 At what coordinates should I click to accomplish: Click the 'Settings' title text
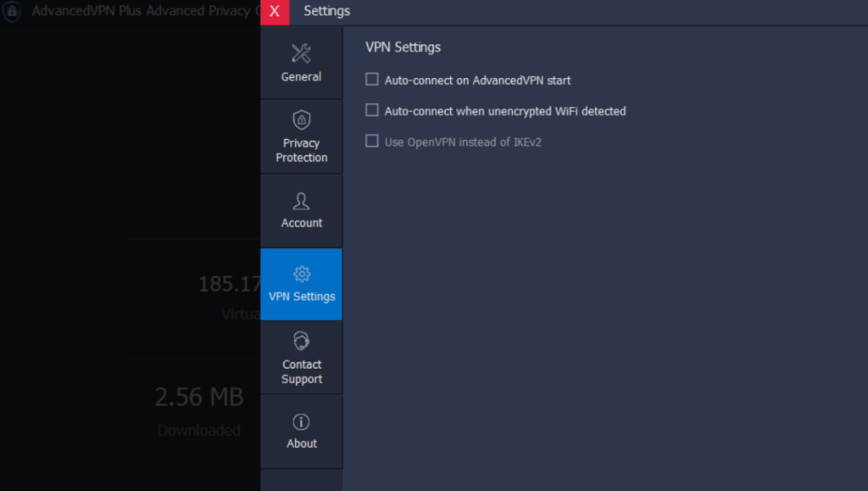click(x=326, y=11)
